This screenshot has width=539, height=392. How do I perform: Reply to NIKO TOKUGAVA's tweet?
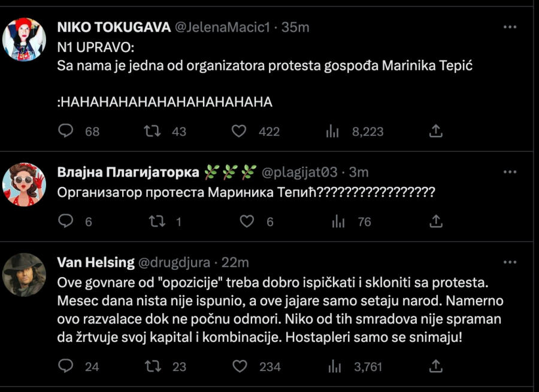coord(66,131)
